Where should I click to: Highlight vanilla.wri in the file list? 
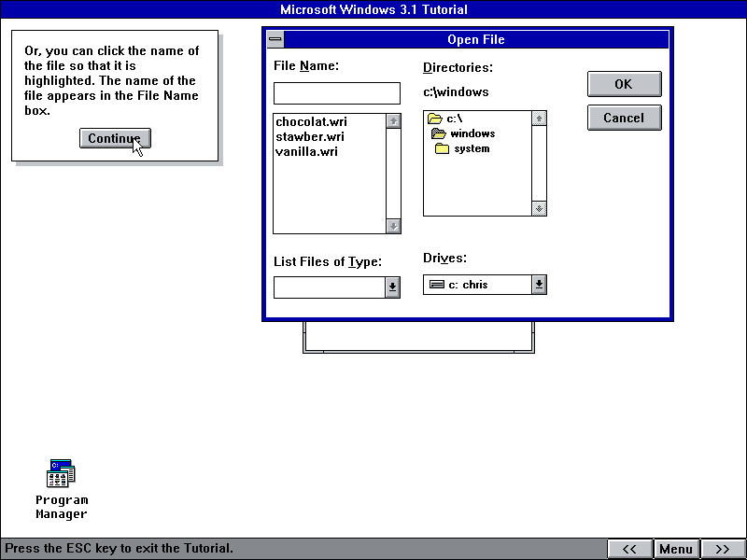(x=306, y=151)
